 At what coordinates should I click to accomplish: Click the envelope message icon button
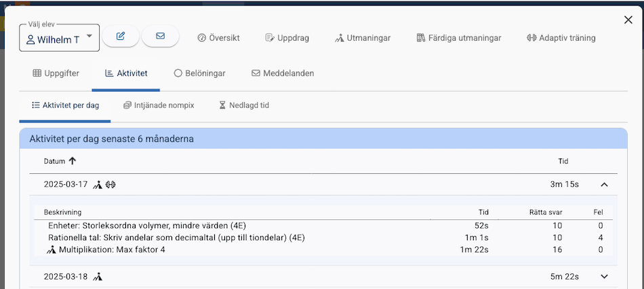point(160,36)
